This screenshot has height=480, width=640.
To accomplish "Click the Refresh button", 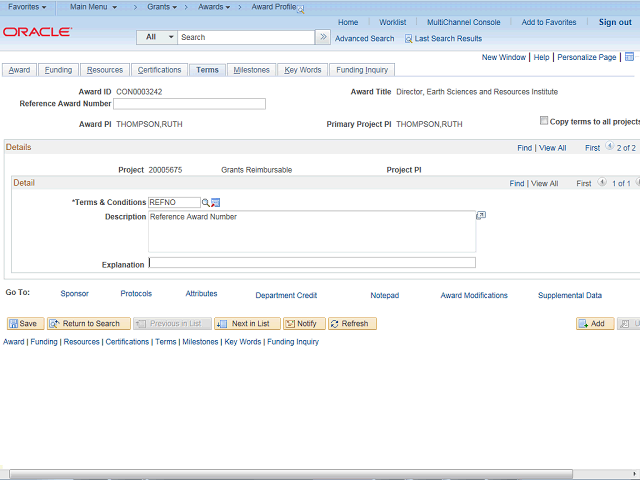I will coord(352,324).
